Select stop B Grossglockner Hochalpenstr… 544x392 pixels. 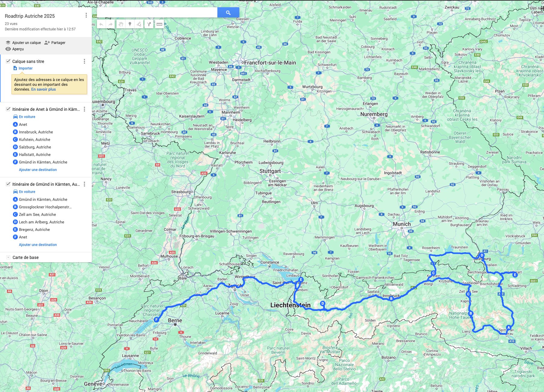[x=42, y=207]
